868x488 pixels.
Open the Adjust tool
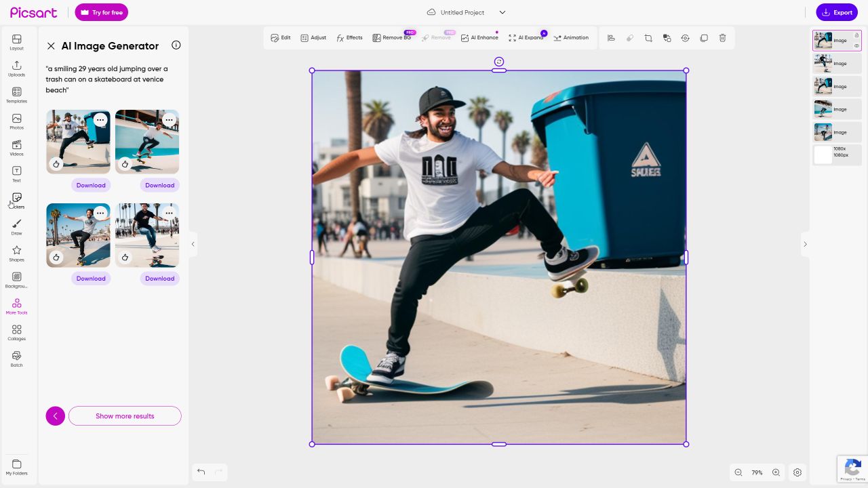coord(313,38)
